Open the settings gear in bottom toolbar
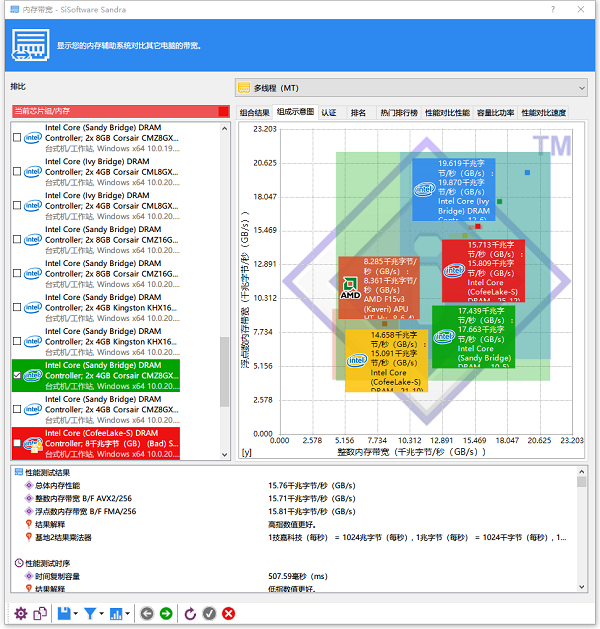This screenshot has height=629, width=600. [x=20, y=613]
